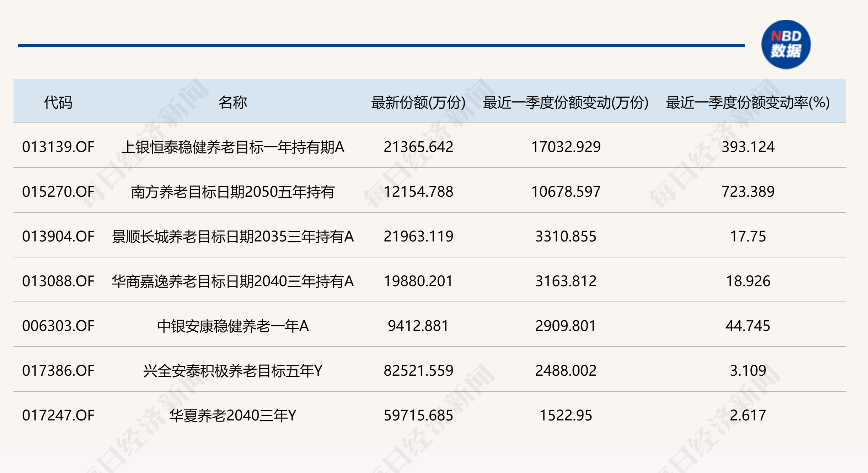
Task: Click the 最近一季度份额变动(万份) header
Action: 566,102
